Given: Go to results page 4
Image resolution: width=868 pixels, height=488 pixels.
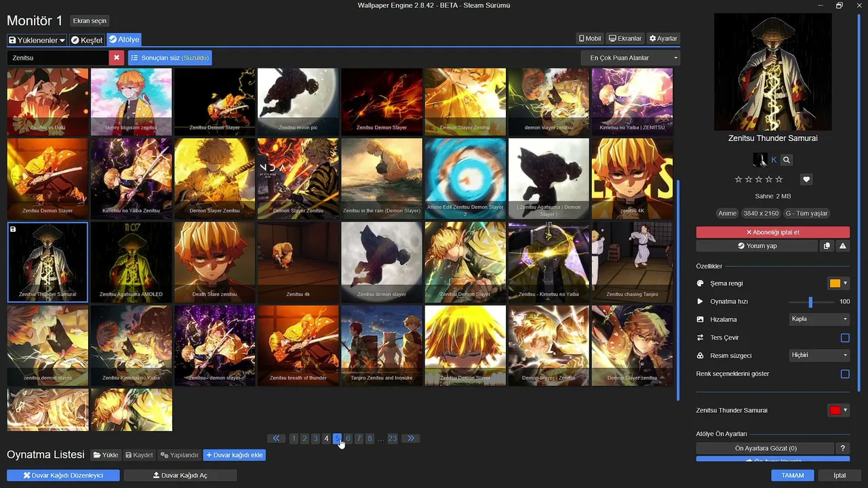Looking at the screenshot, I should pos(326,439).
